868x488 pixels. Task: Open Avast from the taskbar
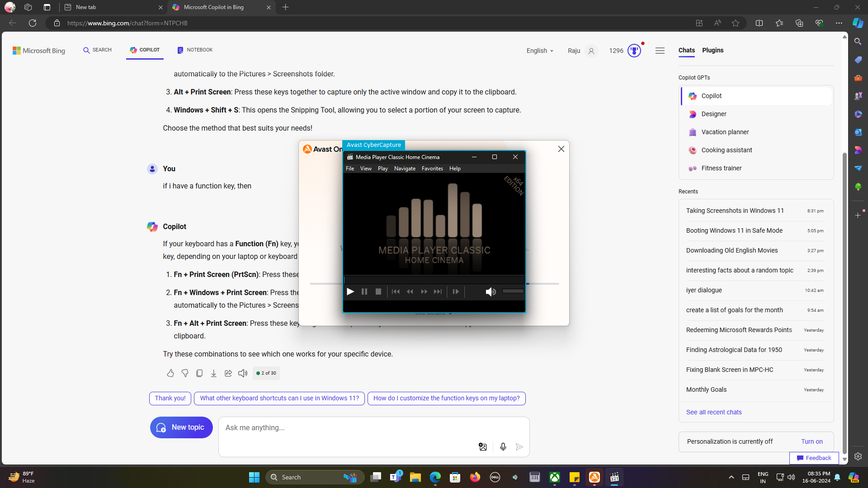pyautogui.click(x=594, y=478)
